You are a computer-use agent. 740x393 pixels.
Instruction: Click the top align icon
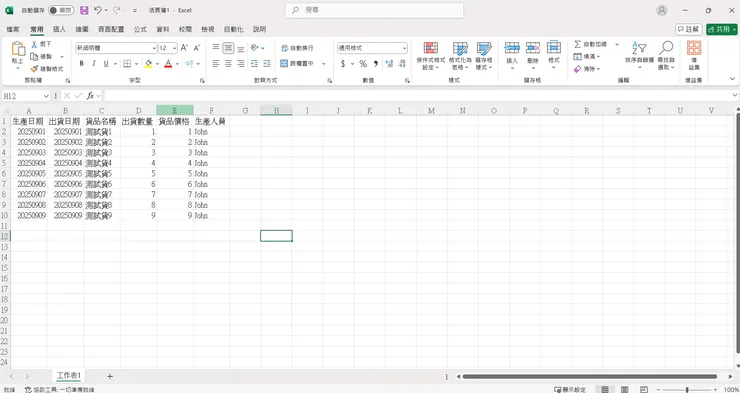(x=216, y=48)
